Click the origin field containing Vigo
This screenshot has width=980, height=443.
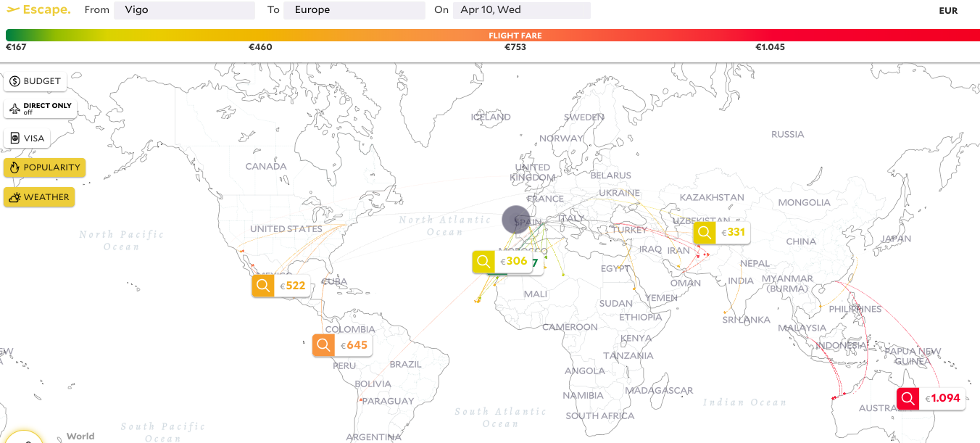point(184,10)
